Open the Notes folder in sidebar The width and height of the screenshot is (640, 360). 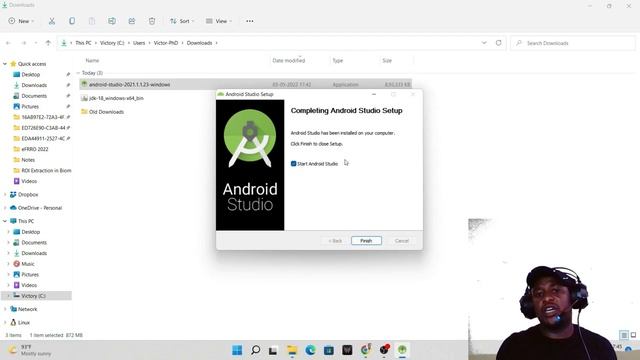pos(28,160)
